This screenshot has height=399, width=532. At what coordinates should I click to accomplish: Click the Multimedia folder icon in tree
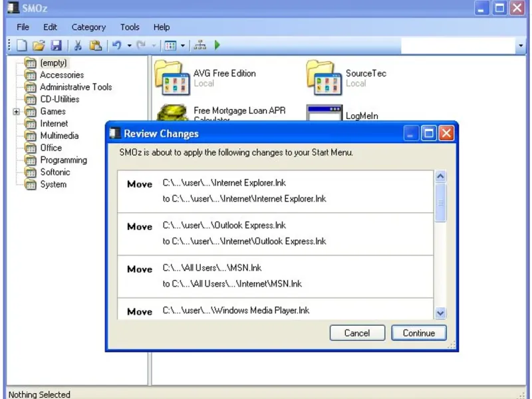[31, 136]
